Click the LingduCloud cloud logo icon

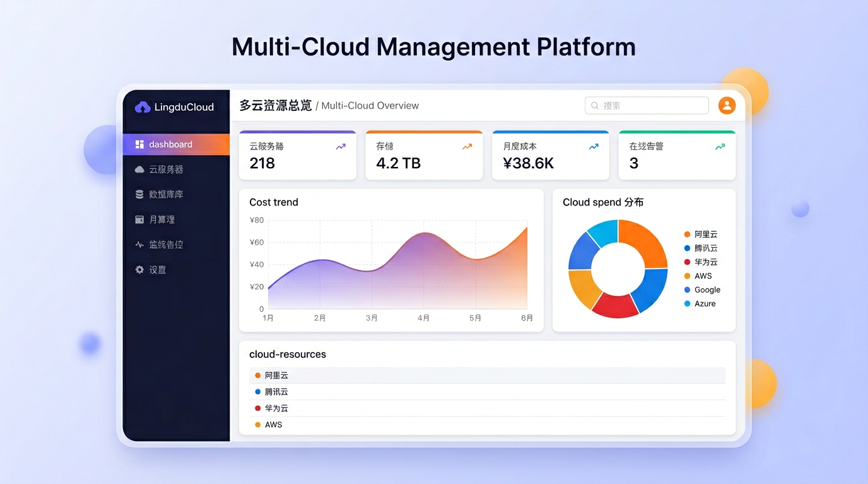click(143, 107)
